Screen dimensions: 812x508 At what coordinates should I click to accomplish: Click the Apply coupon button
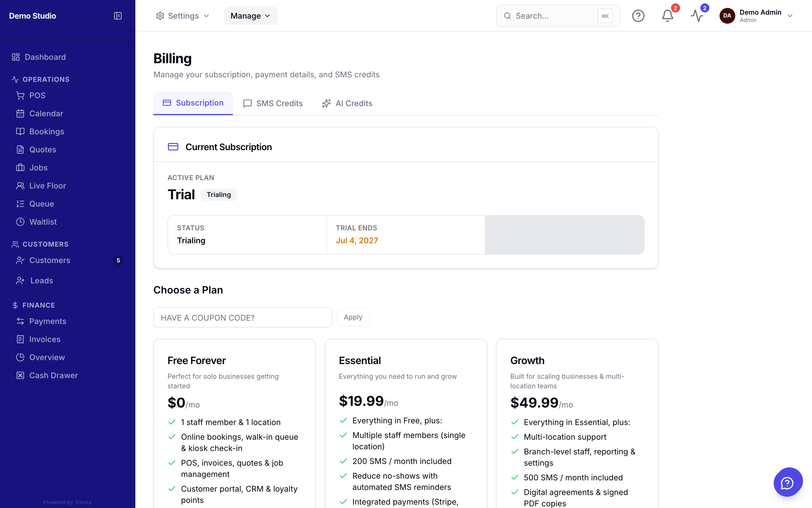coord(353,317)
